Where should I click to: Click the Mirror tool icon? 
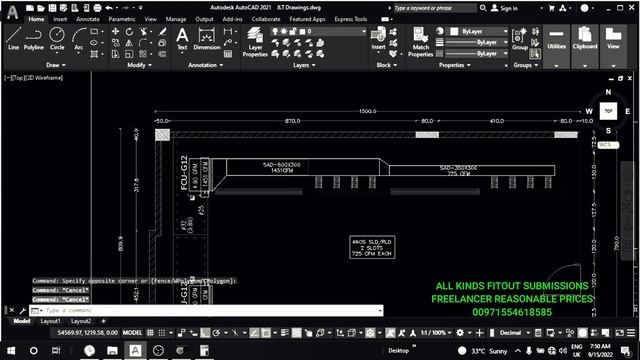click(129, 42)
